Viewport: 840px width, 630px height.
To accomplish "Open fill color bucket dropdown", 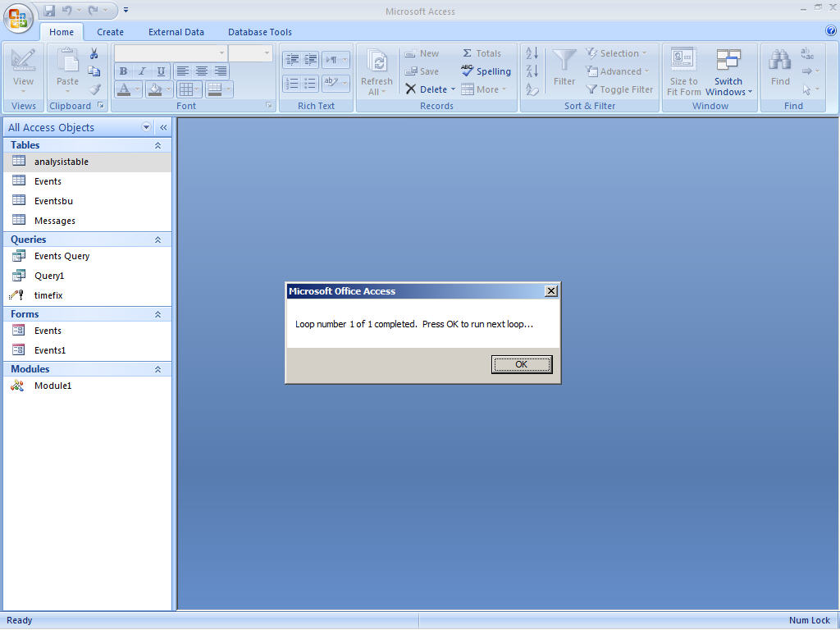I will [x=168, y=89].
